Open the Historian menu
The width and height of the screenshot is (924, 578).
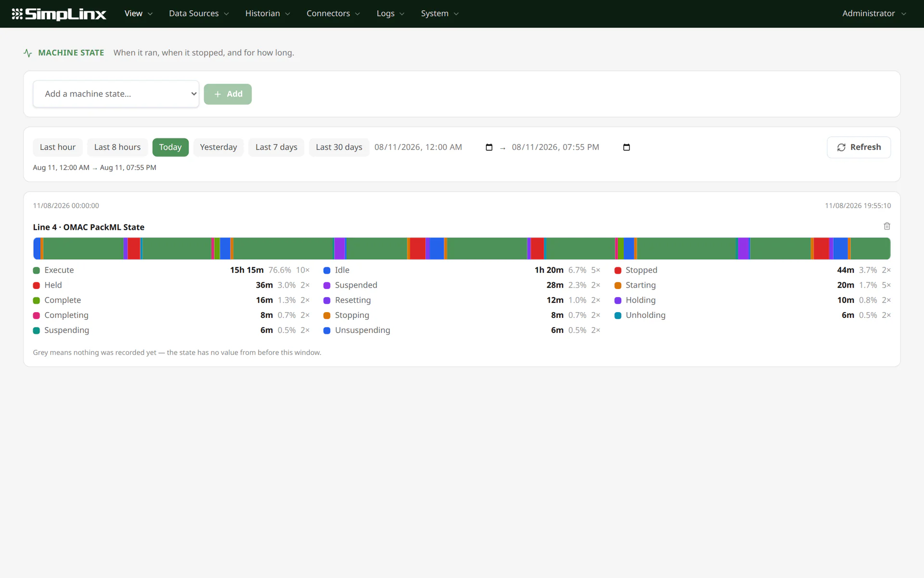pos(268,13)
